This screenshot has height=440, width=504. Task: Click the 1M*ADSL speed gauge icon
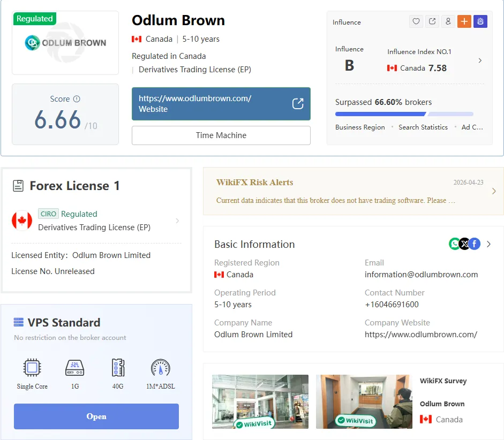click(x=160, y=367)
